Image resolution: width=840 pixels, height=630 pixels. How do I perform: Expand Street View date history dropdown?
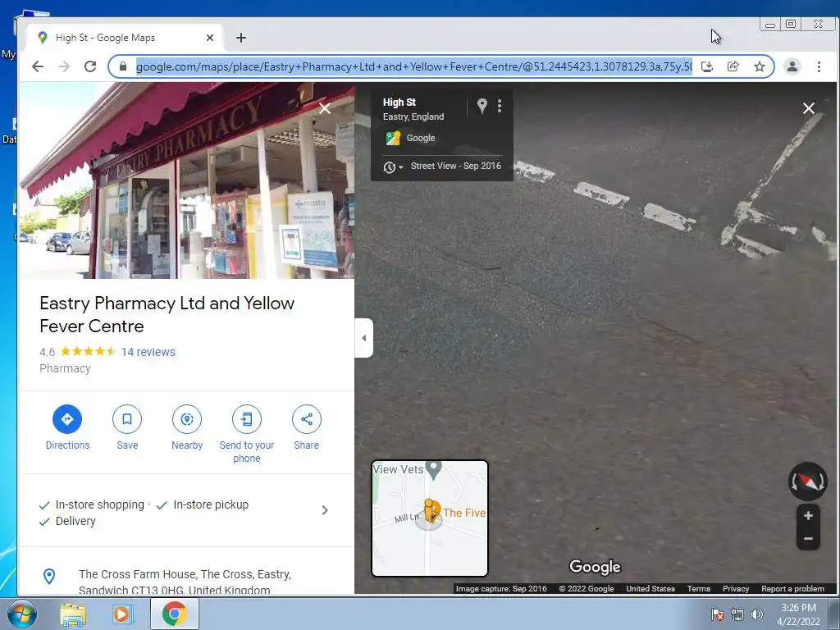(393, 167)
